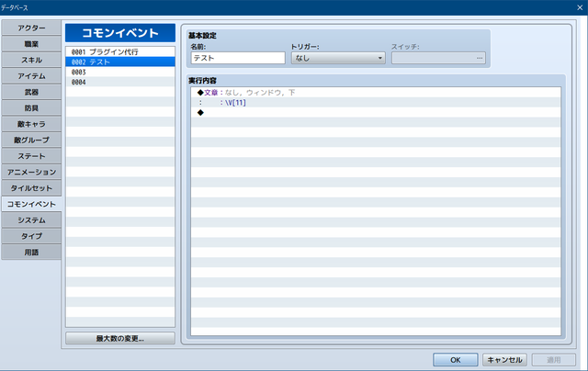Edit the 名前 field containing テスト
Image resolution: width=588 pixels, height=371 pixels.
238,58
